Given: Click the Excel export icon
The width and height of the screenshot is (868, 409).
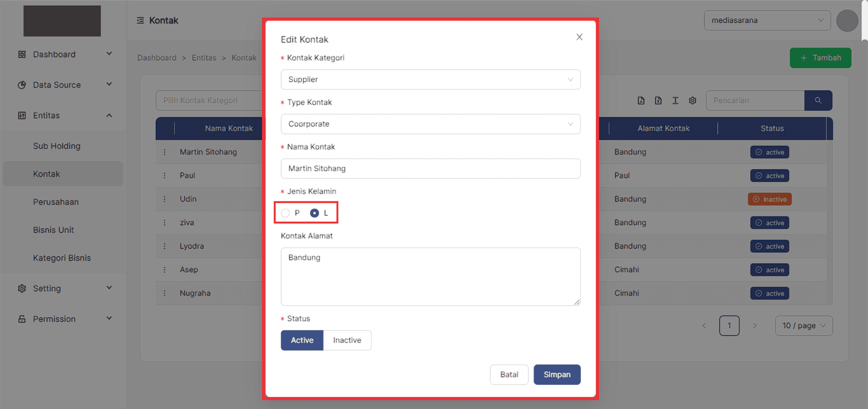Looking at the screenshot, I should click(x=658, y=101).
